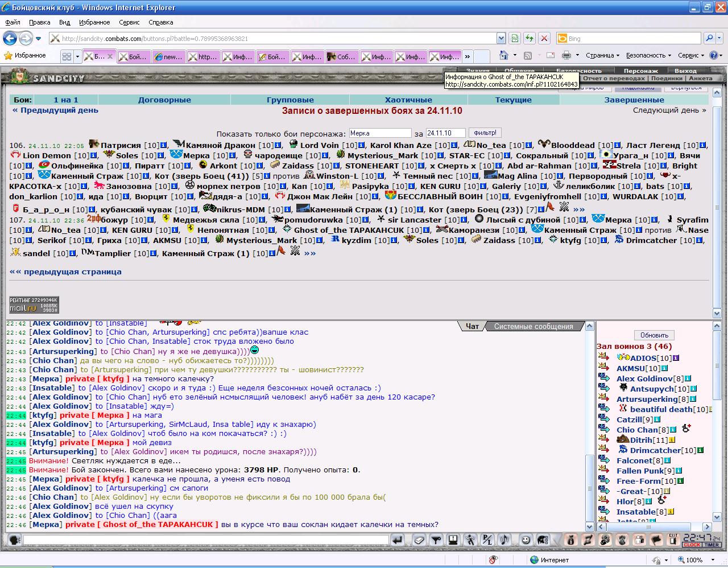Toggle the music note sound icon
The image size is (728, 568).
pos(504,540)
